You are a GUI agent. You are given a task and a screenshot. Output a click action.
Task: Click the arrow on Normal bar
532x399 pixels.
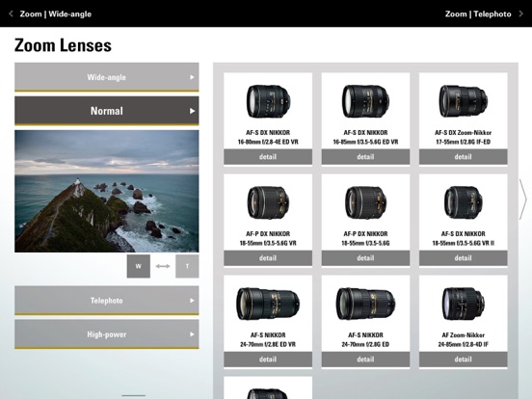[x=192, y=111]
